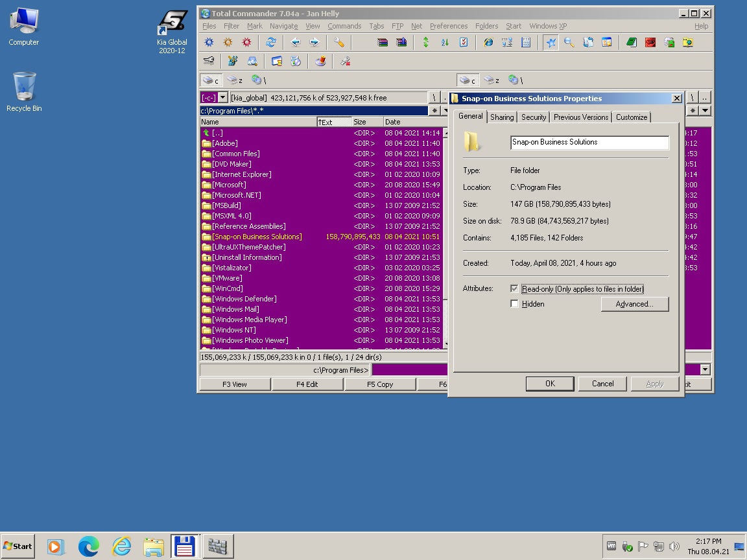Click the [..] parent directory row

coord(322,133)
